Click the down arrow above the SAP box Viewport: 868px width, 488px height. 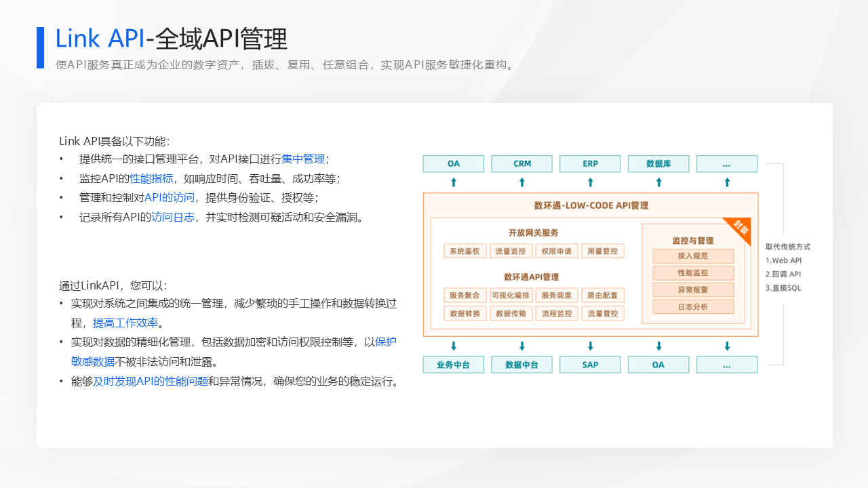click(591, 346)
